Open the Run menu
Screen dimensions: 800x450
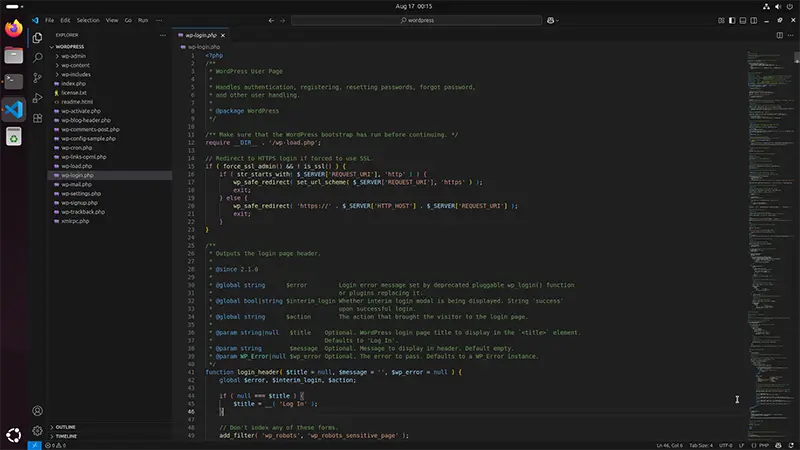pyautogui.click(x=143, y=20)
